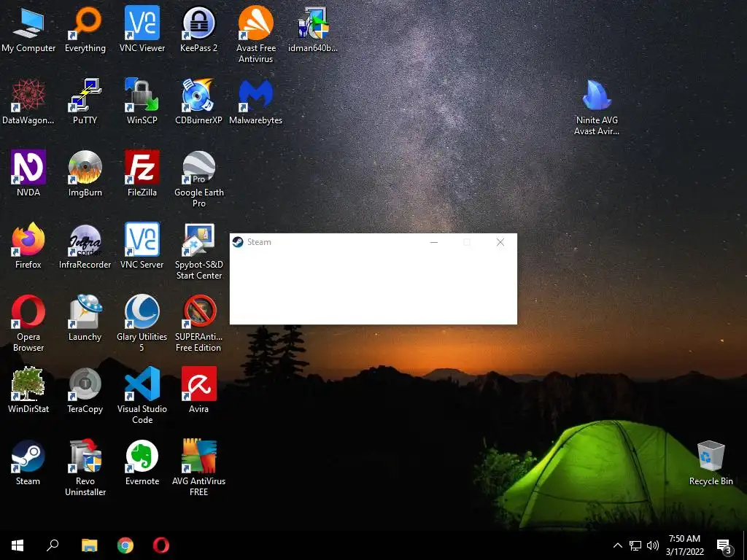Open Firefox desktop shortcut
This screenshot has width=747, height=560.
[x=28, y=246]
